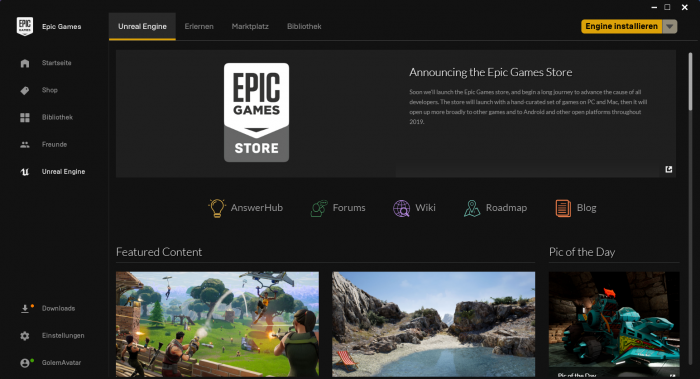Click the GolemAvatar username
The height and width of the screenshot is (379, 700).
point(62,363)
